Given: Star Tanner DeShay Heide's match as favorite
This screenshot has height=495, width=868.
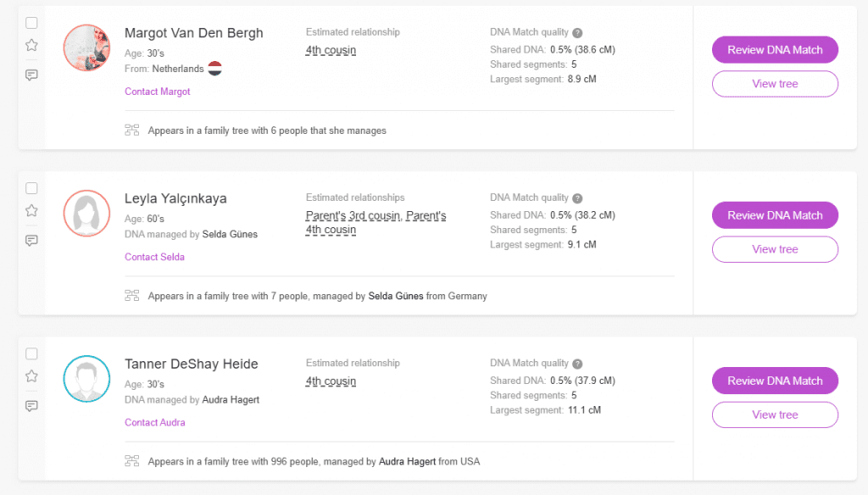Looking at the screenshot, I should click(x=31, y=376).
